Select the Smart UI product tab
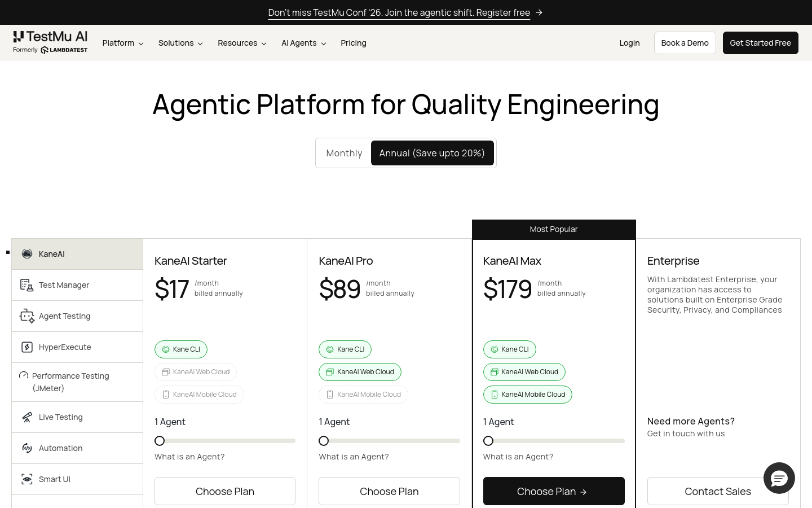Image resolution: width=812 pixels, height=508 pixels. 77,479
